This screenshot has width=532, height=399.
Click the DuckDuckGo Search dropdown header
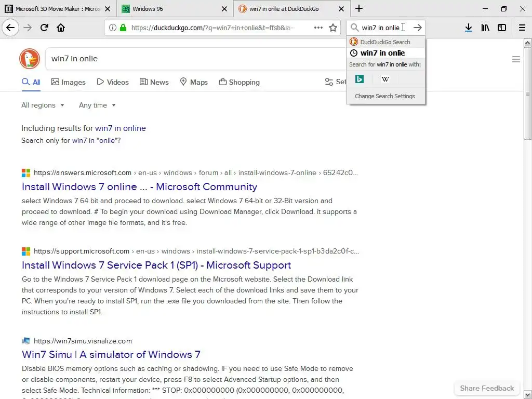386,42
